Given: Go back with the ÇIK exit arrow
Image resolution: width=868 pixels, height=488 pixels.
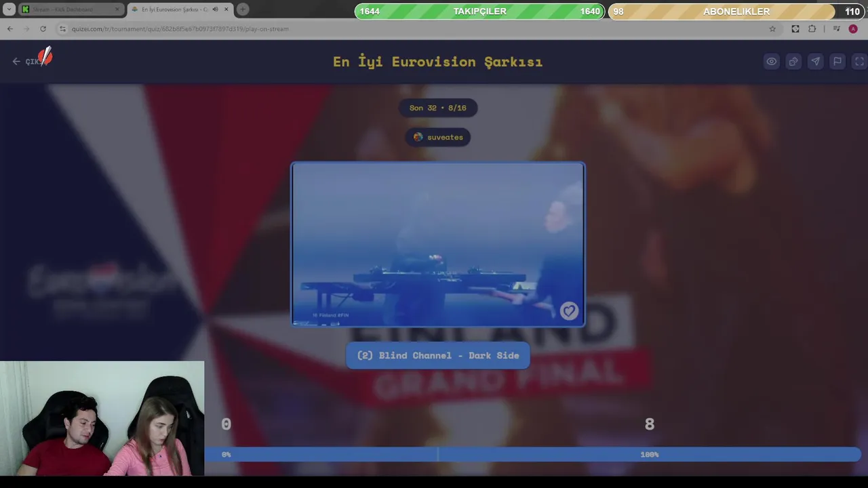Looking at the screenshot, I should tap(28, 61).
